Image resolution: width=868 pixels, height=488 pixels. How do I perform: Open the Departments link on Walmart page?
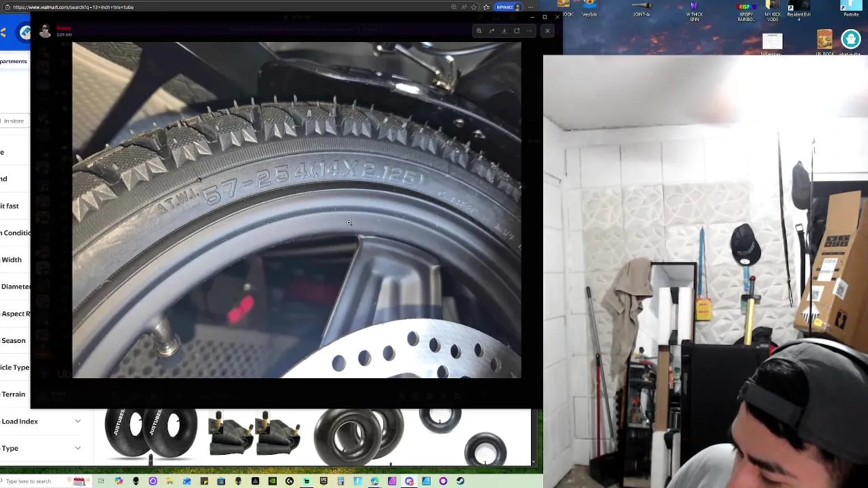(x=14, y=61)
